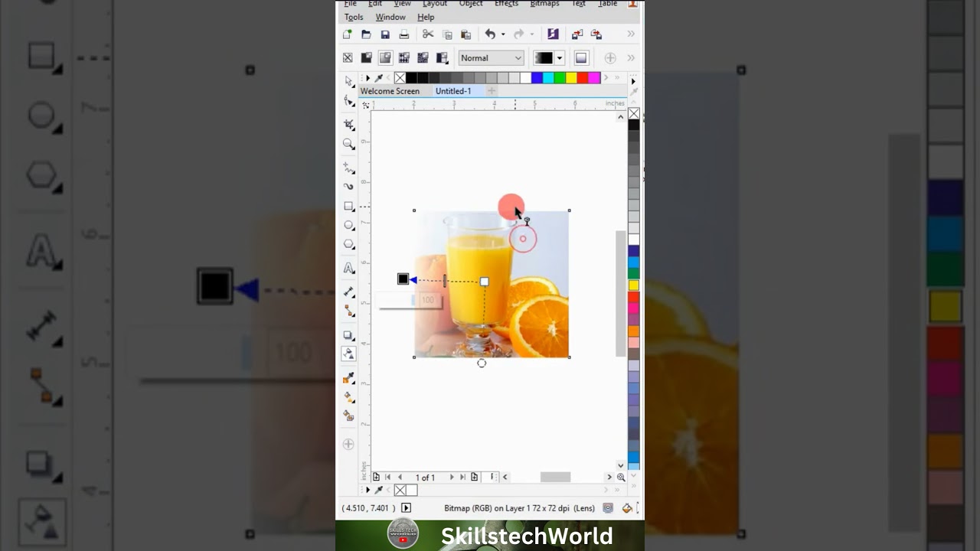Toggle Fountain Transparency button
This screenshot has height=551, width=980.
385,58
